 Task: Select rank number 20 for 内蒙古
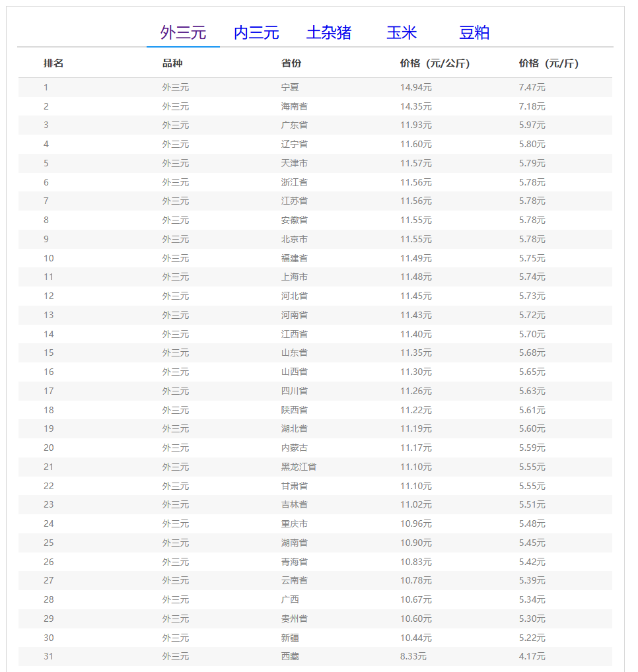pos(49,448)
